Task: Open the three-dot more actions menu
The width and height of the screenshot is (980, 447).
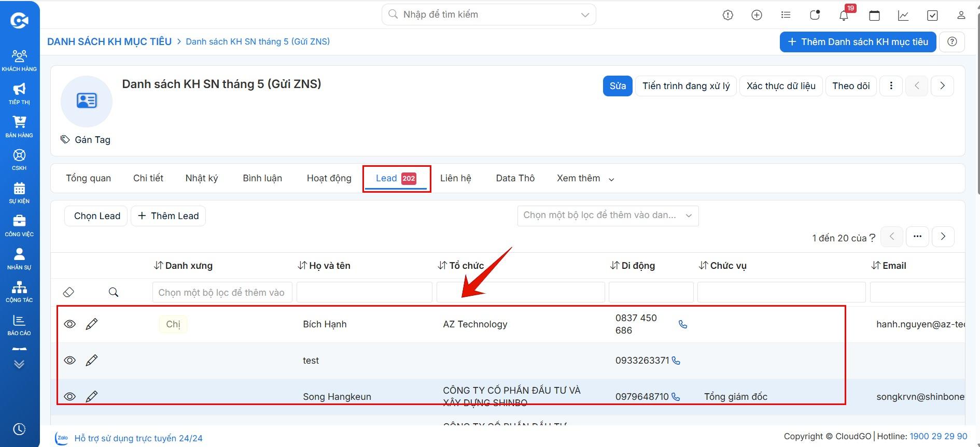Action: point(891,86)
